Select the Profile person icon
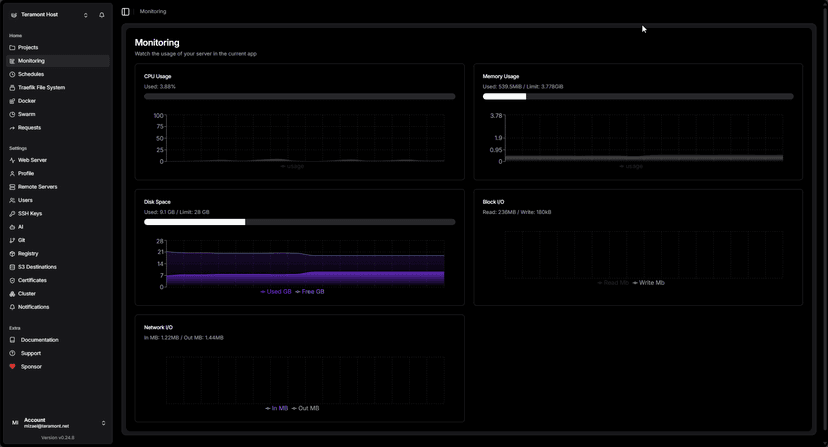 pyautogui.click(x=12, y=173)
